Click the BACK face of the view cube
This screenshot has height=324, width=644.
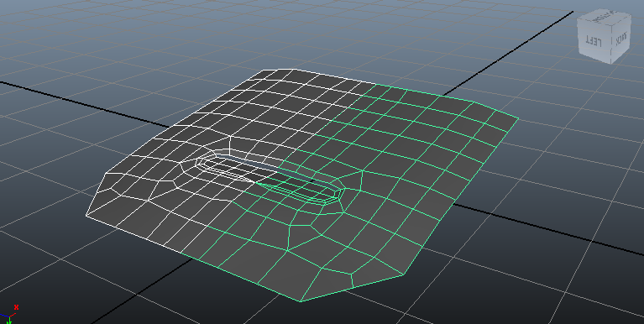(620, 39)
